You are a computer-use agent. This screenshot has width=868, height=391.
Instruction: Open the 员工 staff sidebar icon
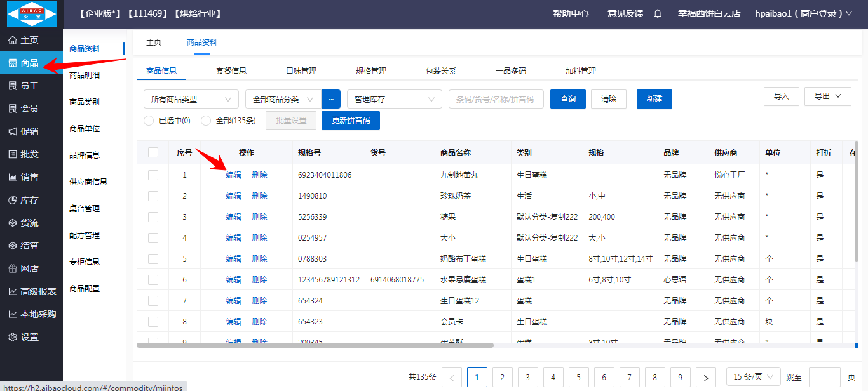tap(13, 86)
